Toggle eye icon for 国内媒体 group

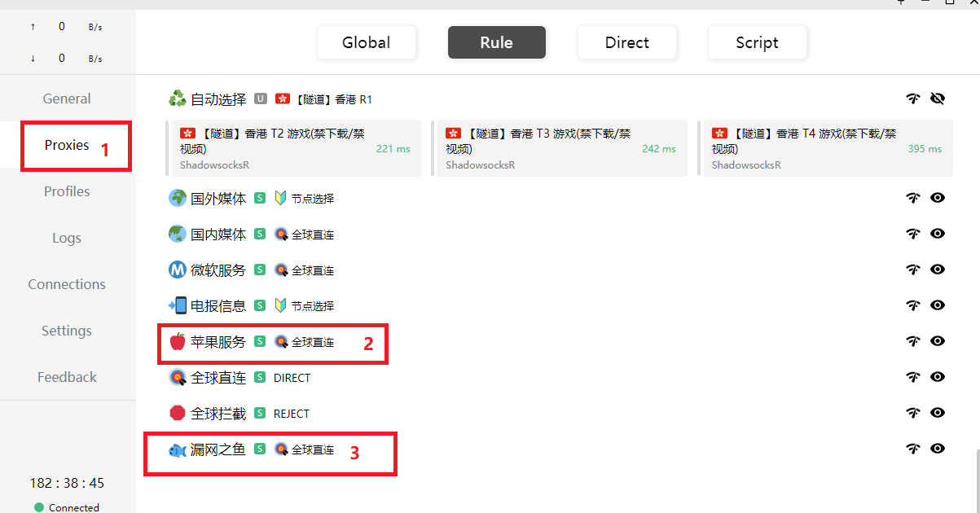[x=938, y=234]
